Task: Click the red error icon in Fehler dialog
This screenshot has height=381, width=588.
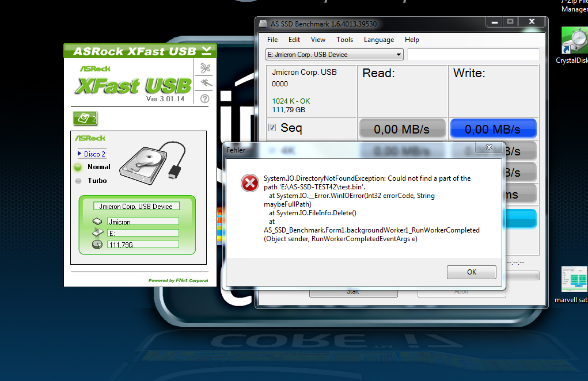Action: click(x=249, y=184)
